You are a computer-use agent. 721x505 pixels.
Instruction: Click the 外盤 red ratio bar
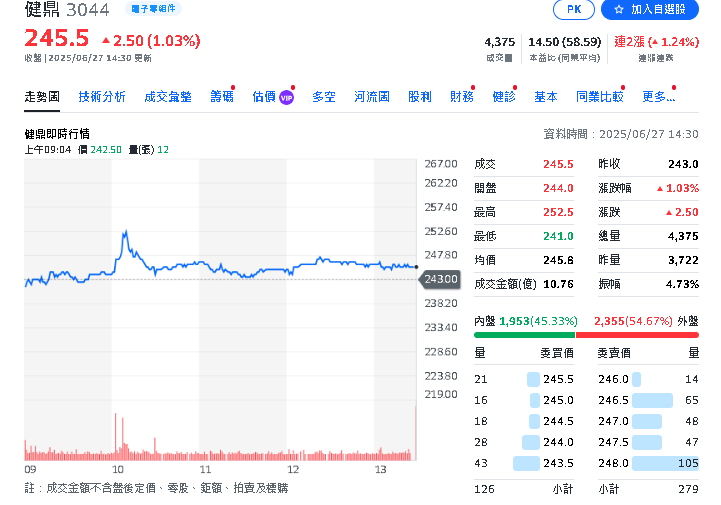pos(637,335)
